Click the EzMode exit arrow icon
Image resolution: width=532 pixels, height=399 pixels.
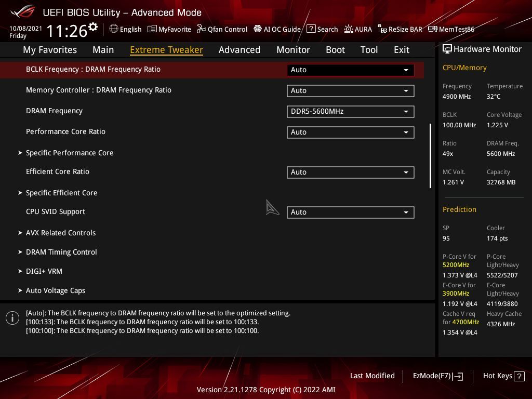click(x=458, y=376)
